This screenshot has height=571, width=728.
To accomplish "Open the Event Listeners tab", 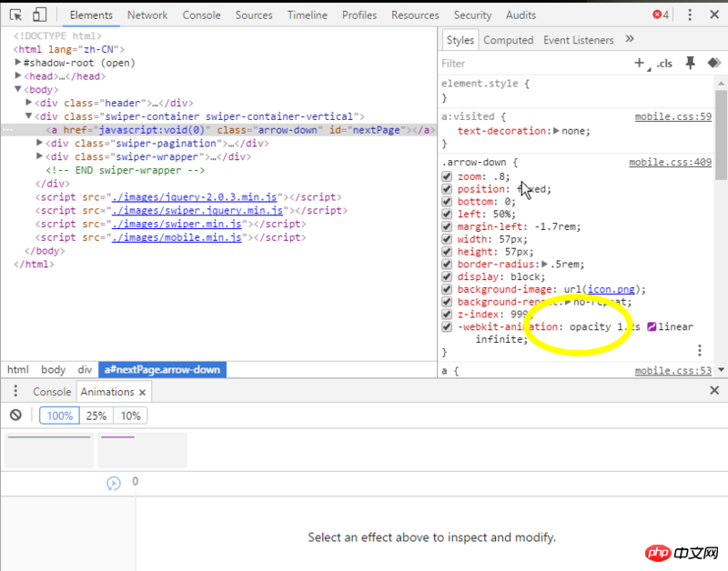I will click(x=578, y=40).
